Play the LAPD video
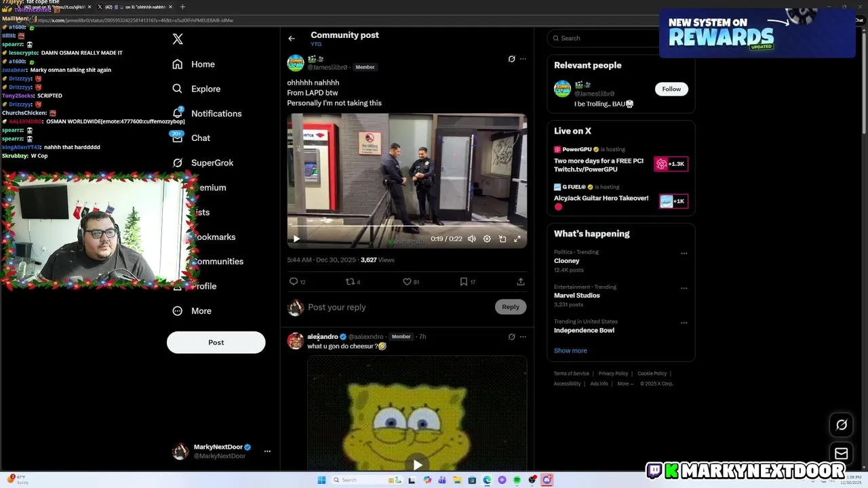This screenshot has height=488, width=868. (296, 239)
